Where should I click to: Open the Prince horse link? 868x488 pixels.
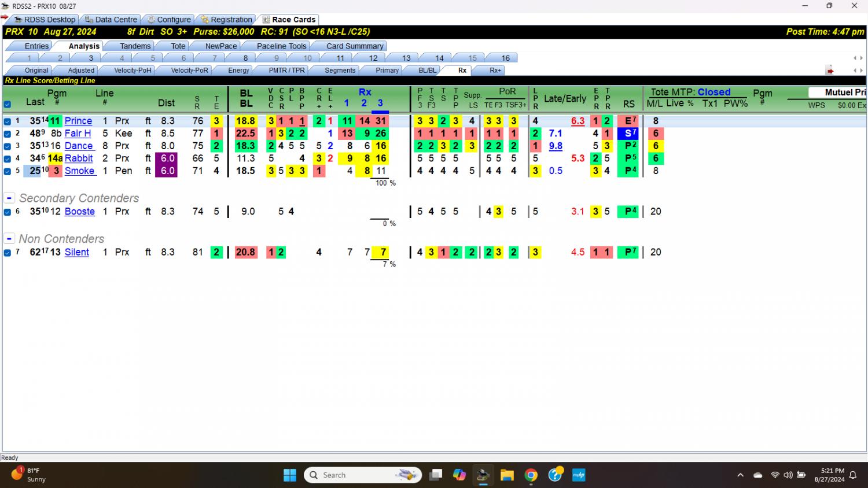[x=78, y=121]
